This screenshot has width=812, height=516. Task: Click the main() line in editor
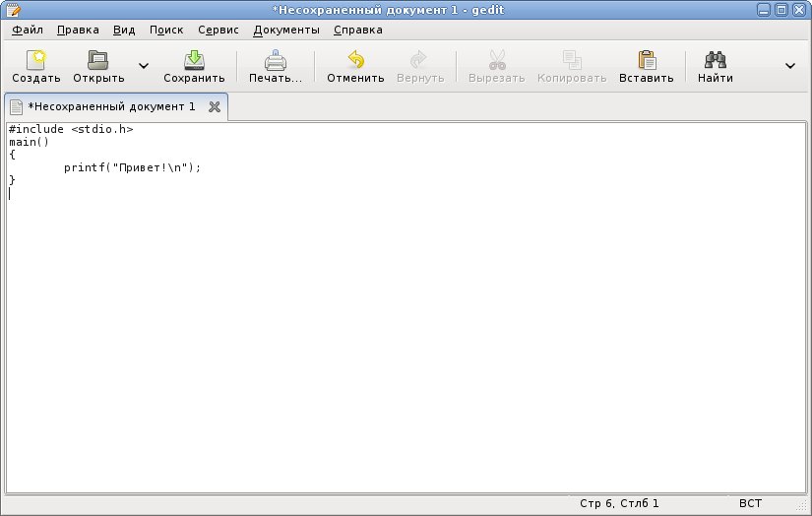tap(29, 142)
